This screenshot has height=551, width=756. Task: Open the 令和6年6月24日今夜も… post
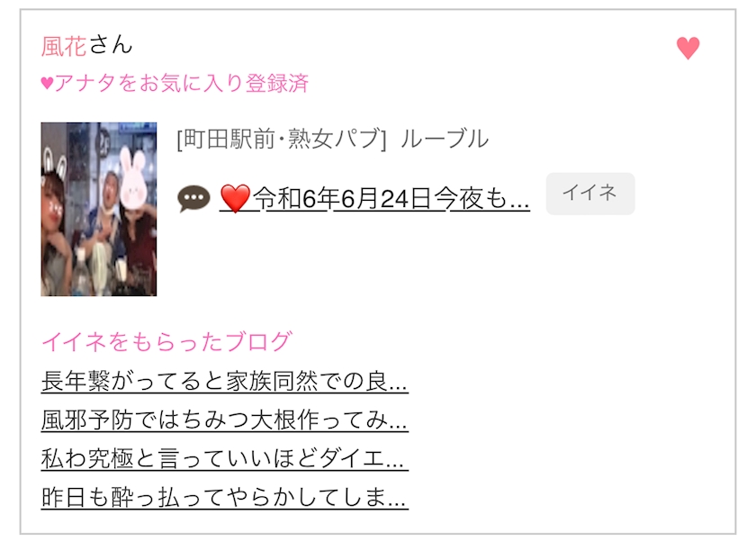pos(374,198)
